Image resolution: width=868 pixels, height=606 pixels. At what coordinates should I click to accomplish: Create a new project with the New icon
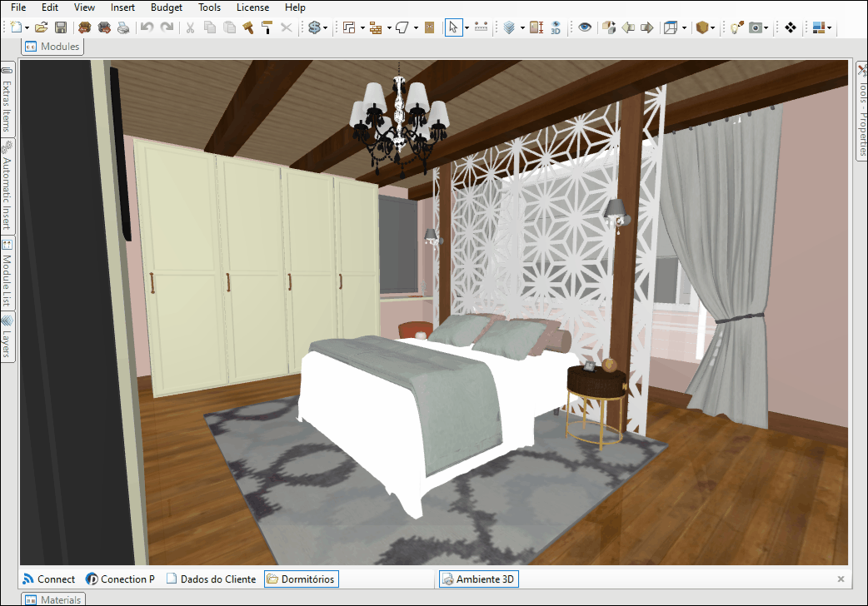pos(17,27)
